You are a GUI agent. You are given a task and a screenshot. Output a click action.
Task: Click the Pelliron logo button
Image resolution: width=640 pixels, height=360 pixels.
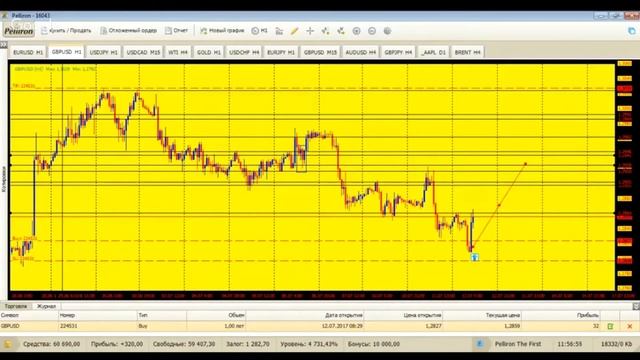[19, 31]
